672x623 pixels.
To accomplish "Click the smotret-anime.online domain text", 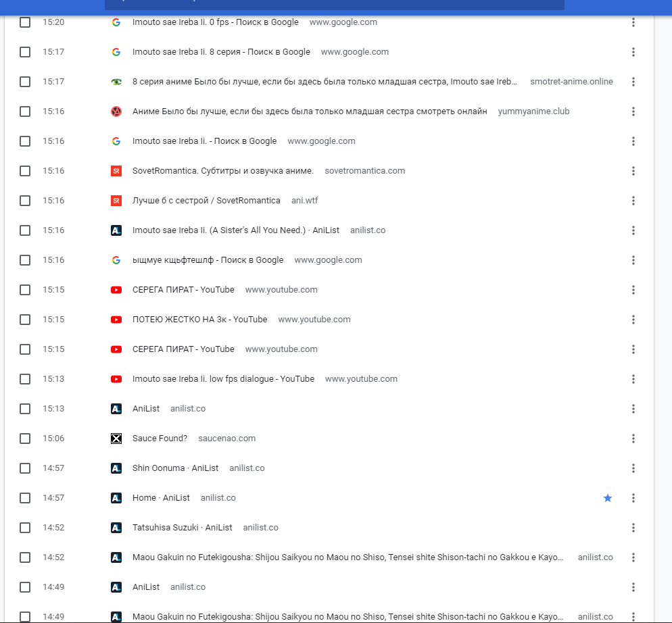I will (571, 82).
